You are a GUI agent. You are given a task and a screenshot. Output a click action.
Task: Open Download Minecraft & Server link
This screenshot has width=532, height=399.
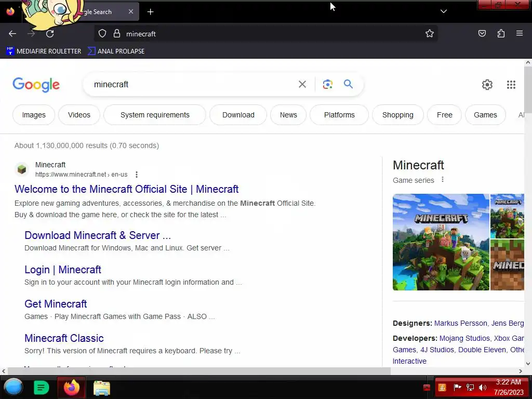coord(98,235)
